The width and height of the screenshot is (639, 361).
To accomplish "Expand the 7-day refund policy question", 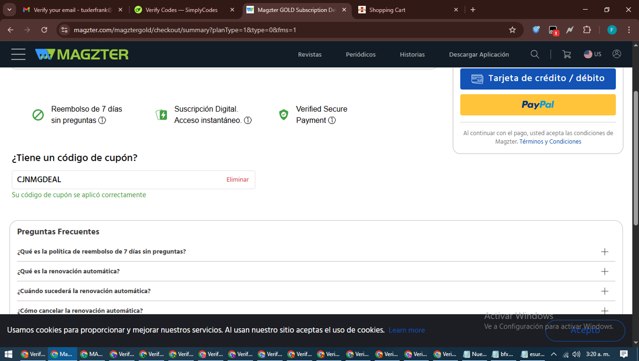I will 316,251.
